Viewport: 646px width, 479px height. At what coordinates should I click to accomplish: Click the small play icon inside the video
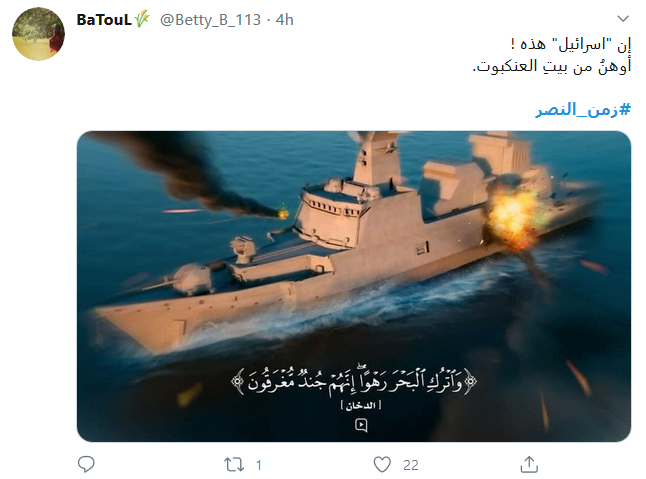click(361, 425)
